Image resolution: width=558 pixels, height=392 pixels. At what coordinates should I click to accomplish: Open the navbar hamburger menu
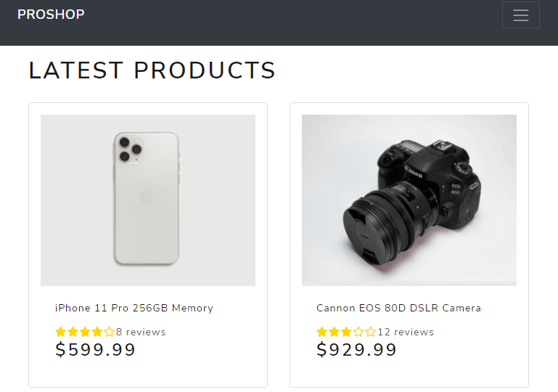tap(520, 15)
